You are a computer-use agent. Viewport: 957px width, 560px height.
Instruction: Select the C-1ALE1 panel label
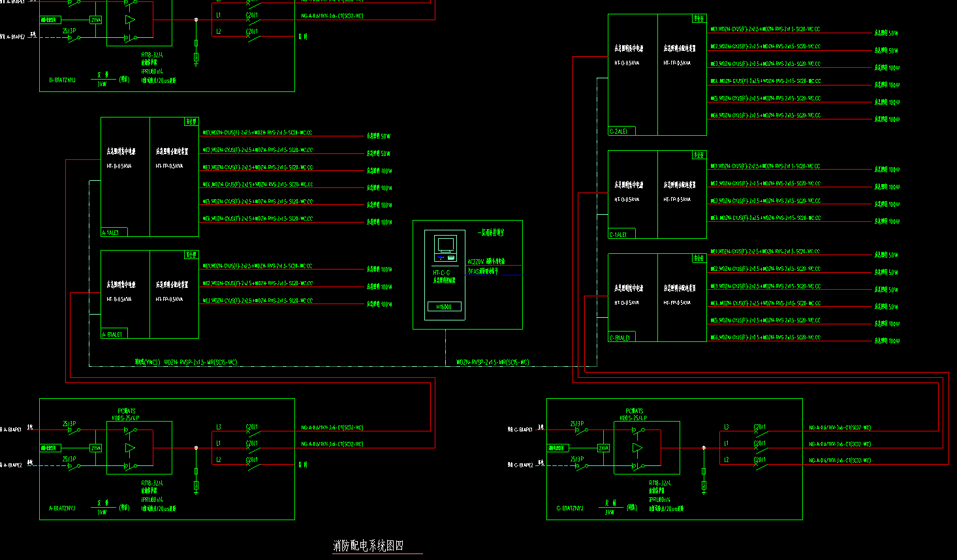pyautogui.click(x=618, y=234)
